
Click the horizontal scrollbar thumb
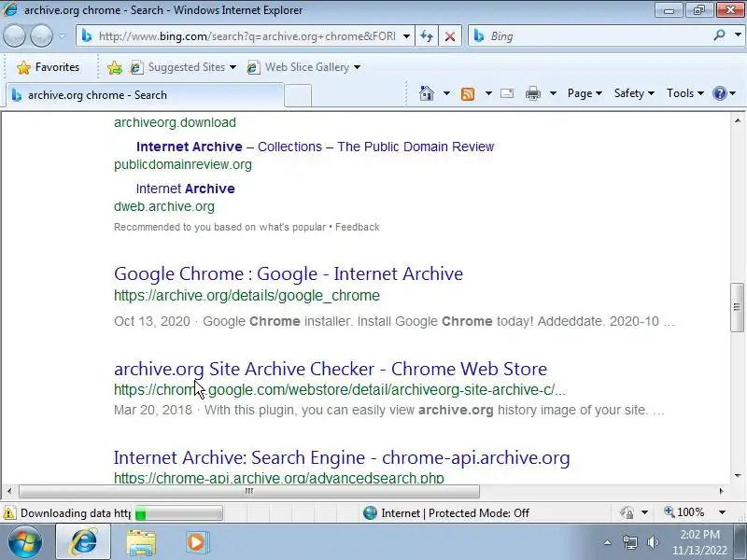249,491
